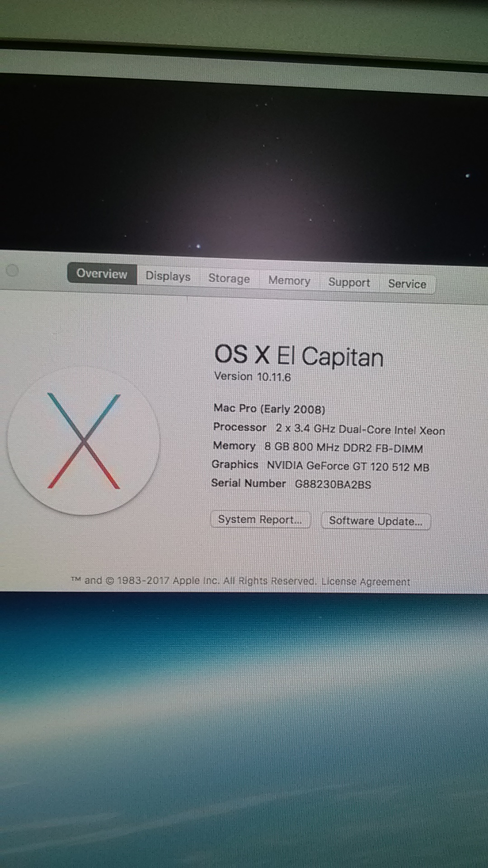Image resolution: width=488 pixels, height=868 pixels.
Task: Click the greyed-out window control dot
Action: tap(12, 270)
